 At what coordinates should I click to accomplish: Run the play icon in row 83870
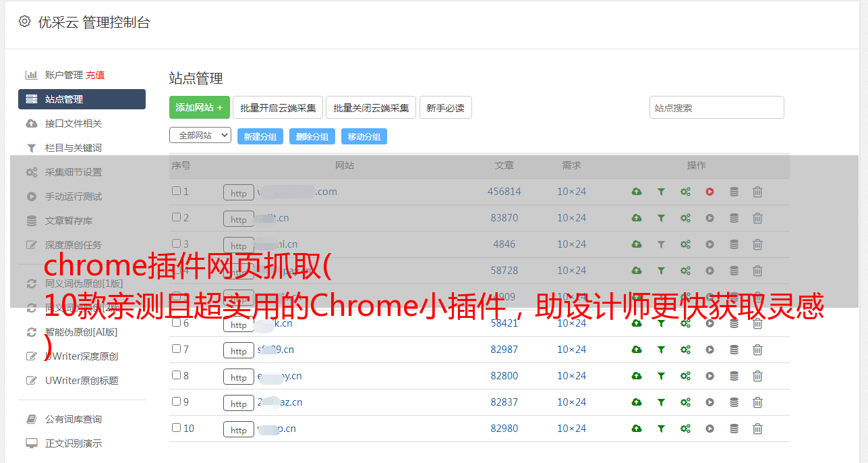pos(710,218)
